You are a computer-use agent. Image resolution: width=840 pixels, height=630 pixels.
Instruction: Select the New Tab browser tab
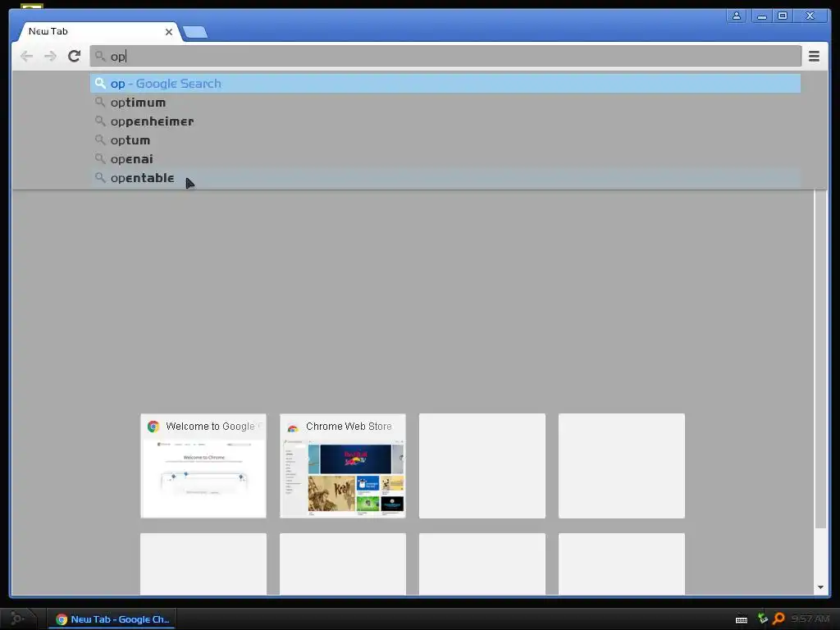point(99,32)
